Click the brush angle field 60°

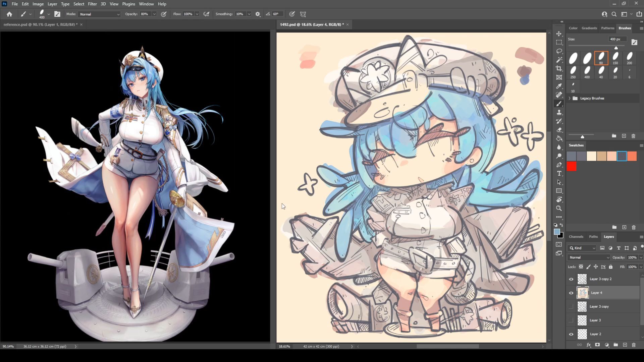pyautogui.click(x=277, y=14)
